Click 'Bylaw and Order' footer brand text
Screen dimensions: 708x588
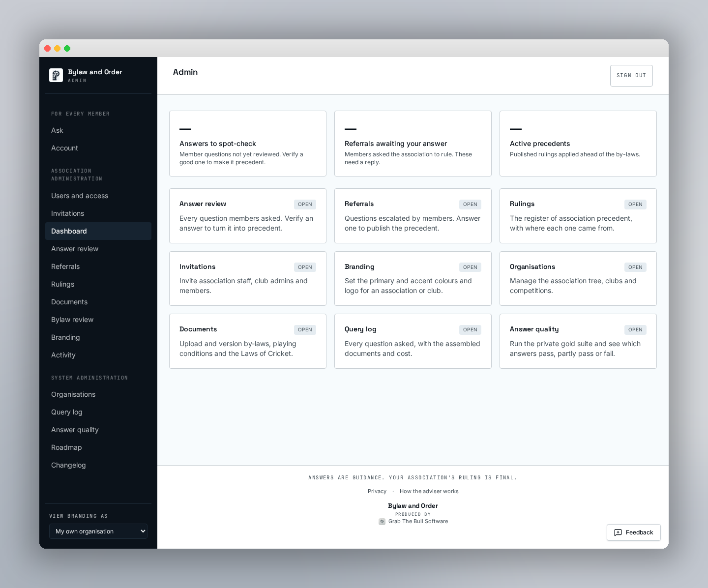(413, 506)
